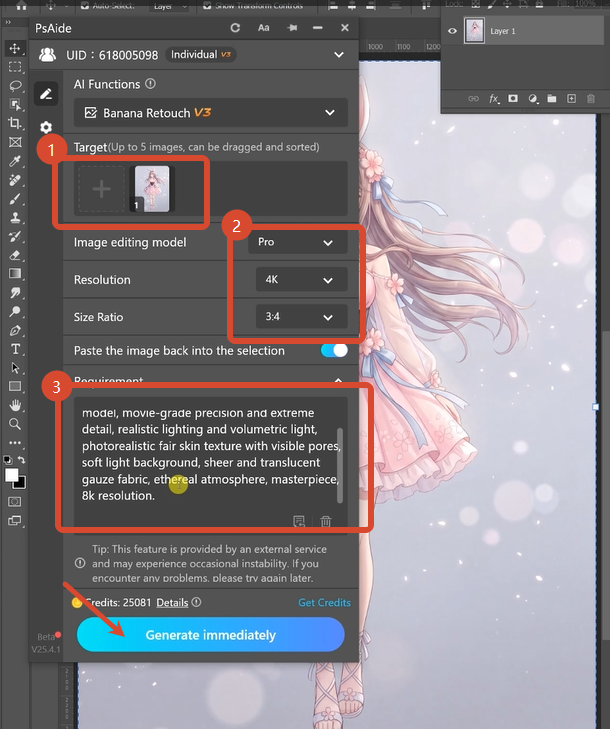Open the Image editing model Pro dropdown
This screenshot has height=729, width=610.
(x=298, y=242)
